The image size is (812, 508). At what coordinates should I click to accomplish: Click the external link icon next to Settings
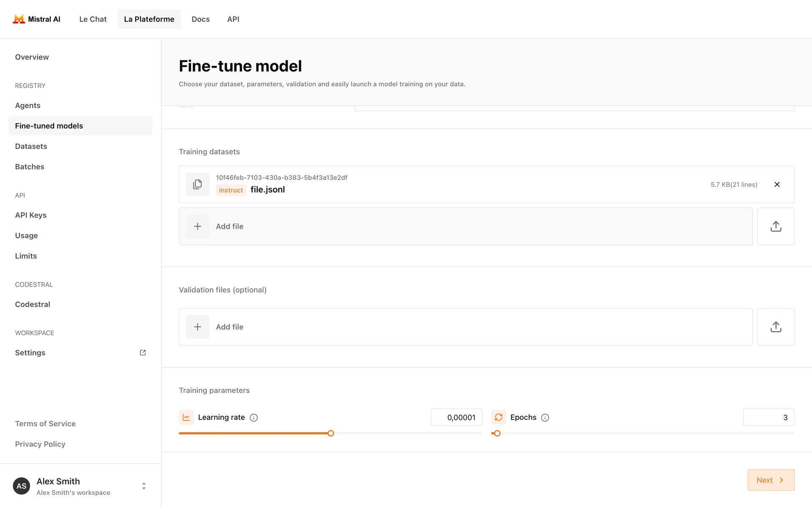[x=143, y=353]
